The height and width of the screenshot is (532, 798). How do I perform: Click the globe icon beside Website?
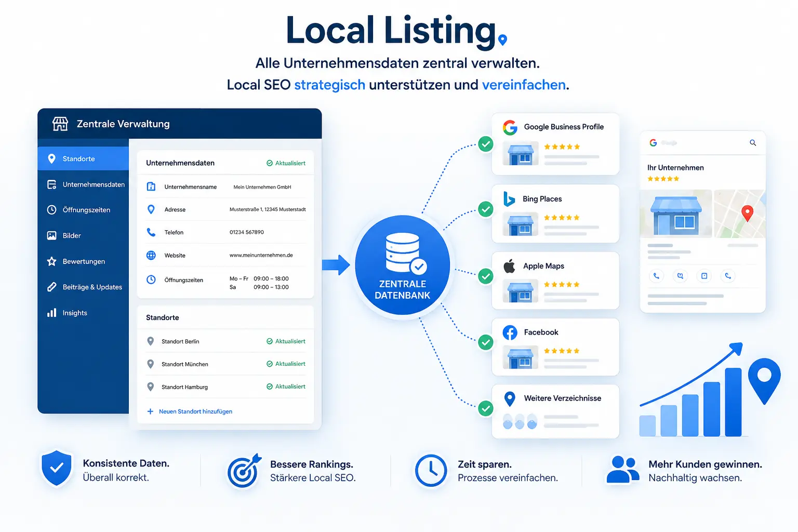pyautogui.click(x=151, y=255)
